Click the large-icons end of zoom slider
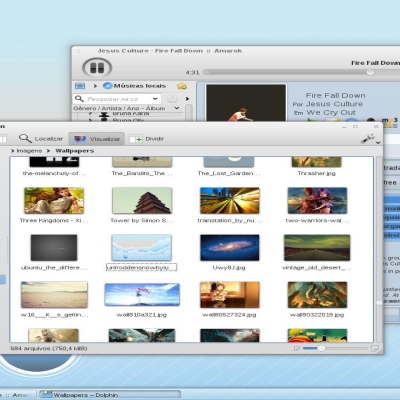 375,348
